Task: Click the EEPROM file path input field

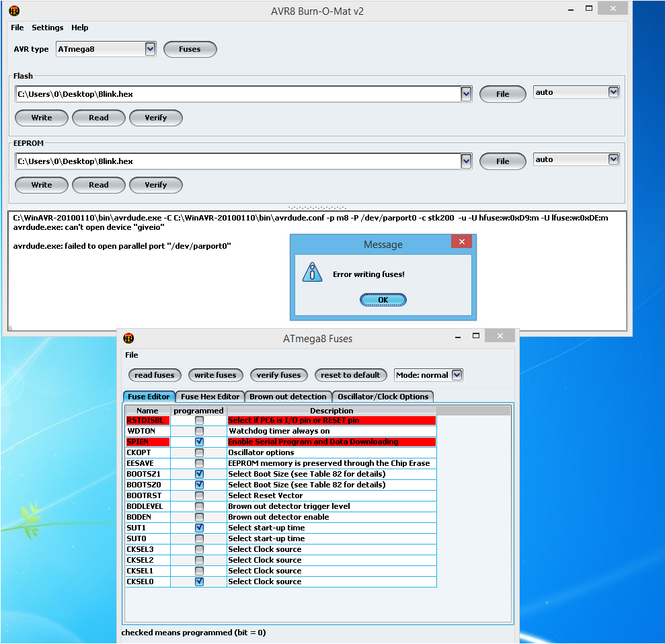Action: click(x=238, y=161)
